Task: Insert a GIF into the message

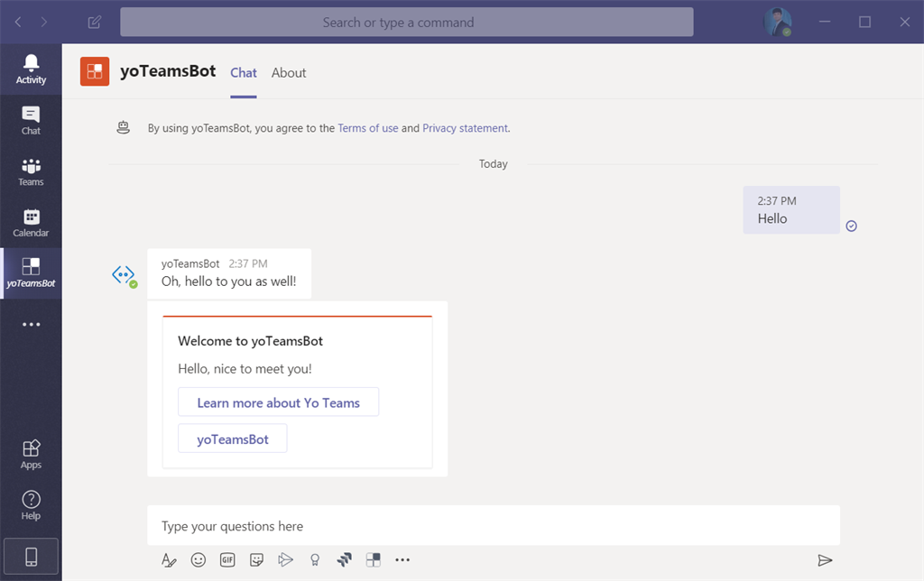Action: pos(226,559)
